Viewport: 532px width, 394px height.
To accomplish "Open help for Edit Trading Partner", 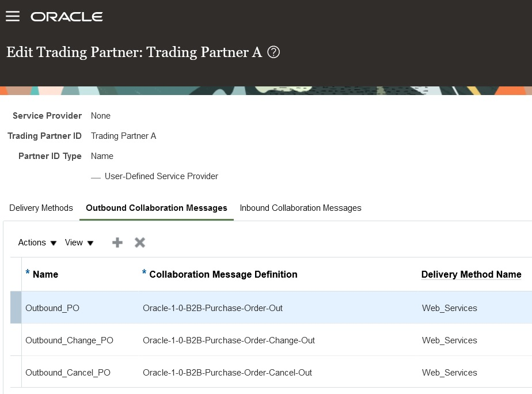I will tap(273, 52).
